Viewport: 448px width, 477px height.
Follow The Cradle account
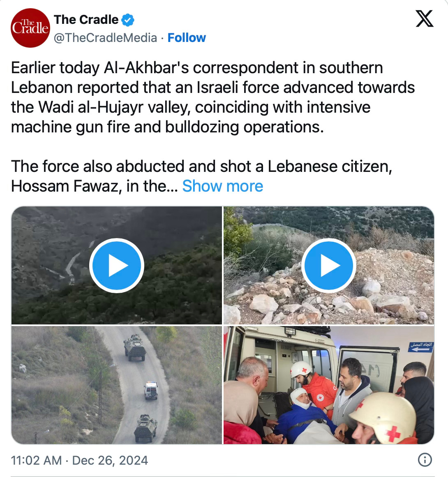[x=187, y=38]
